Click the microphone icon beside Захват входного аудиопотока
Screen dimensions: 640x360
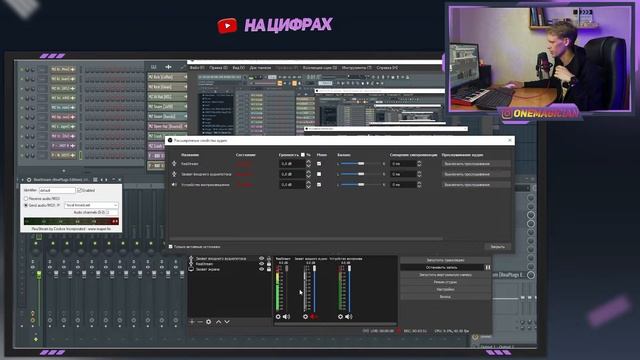pos(174,174)
